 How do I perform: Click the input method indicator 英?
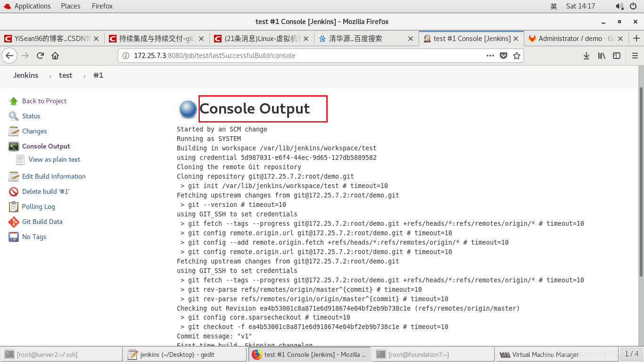(553, 6)
